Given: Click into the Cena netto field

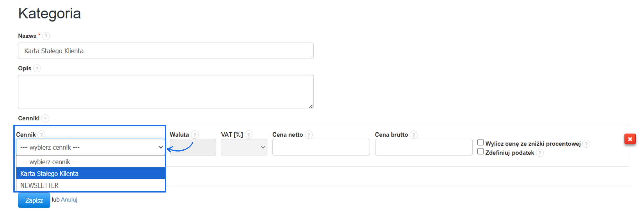Looking at the screenshot, I should pos(321,147).
